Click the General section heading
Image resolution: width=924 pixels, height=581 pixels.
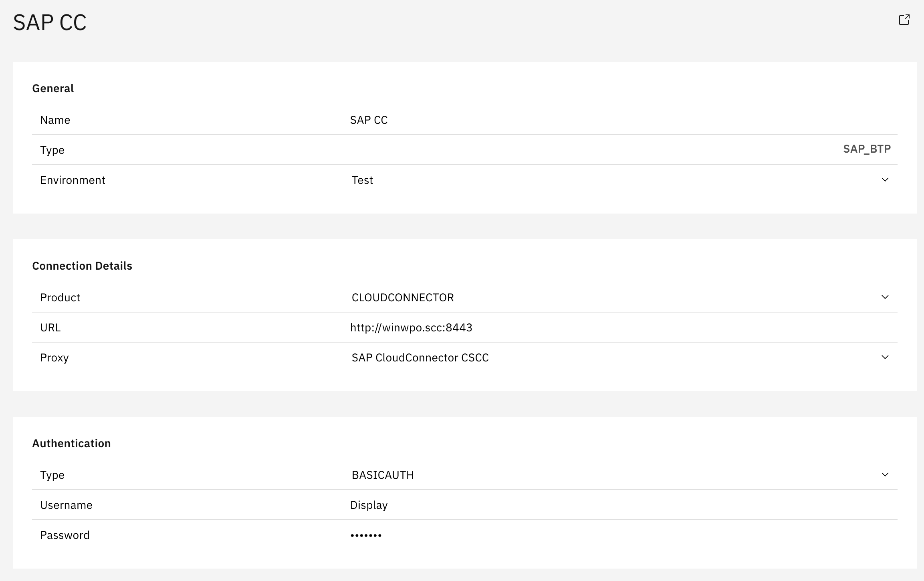point(53,89)
